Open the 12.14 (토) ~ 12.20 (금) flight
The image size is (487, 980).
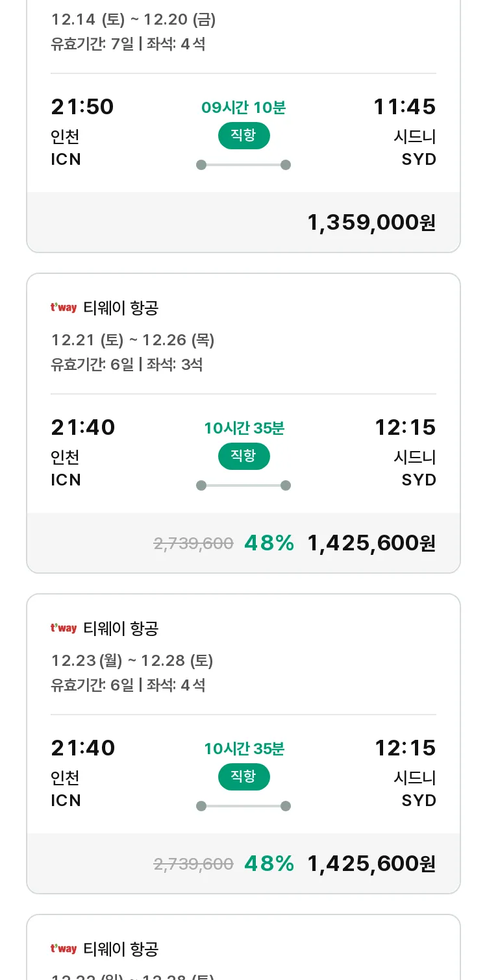[x=243, y=123]
